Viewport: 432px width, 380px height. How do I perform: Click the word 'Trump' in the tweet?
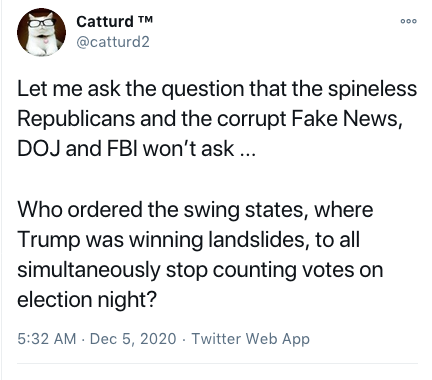[49, 240]
